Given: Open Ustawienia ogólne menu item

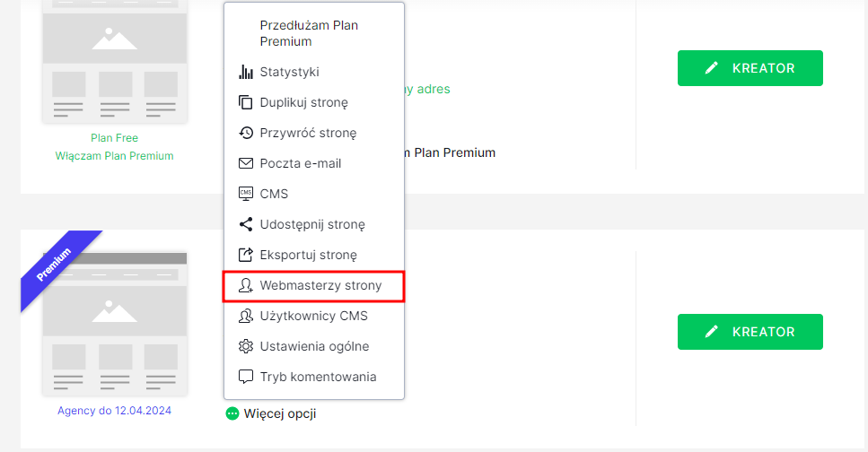Looking at the screenshot, I should click(x=314, y=346).
